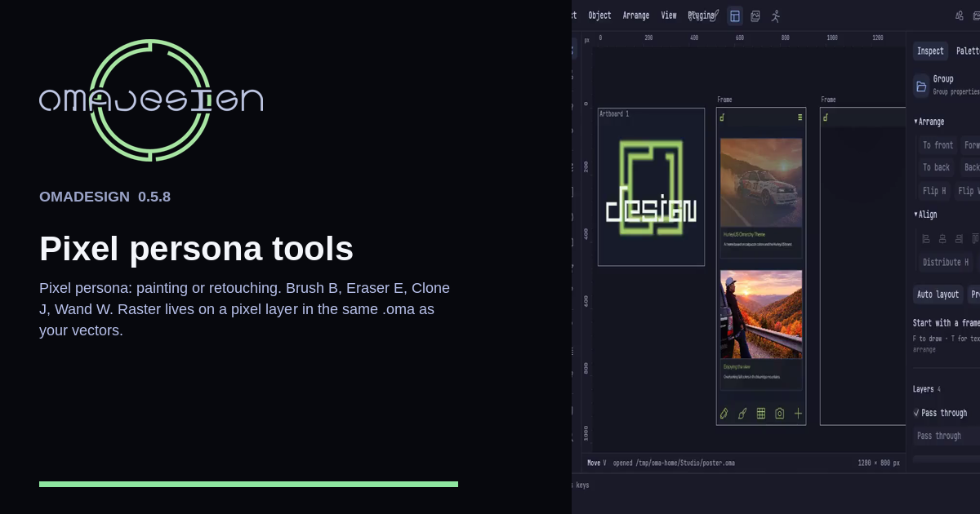This screenshot has width=980, height=514.
Task: Open the Arrange menu
Action: 636,16
